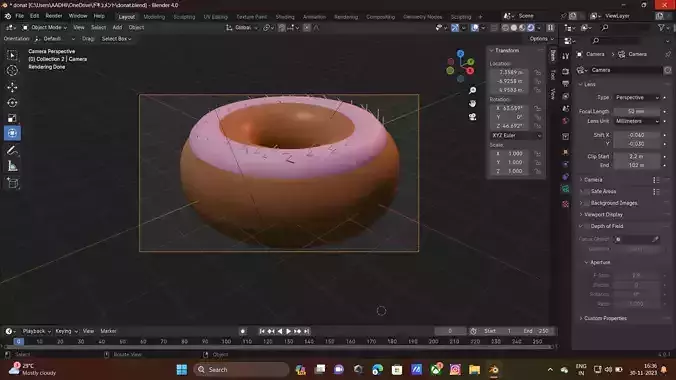Image resolution: width=676 pixels, height=380 pixels.
Task: Open the Default orientation dropdown
Action: (x=55, y=39)
